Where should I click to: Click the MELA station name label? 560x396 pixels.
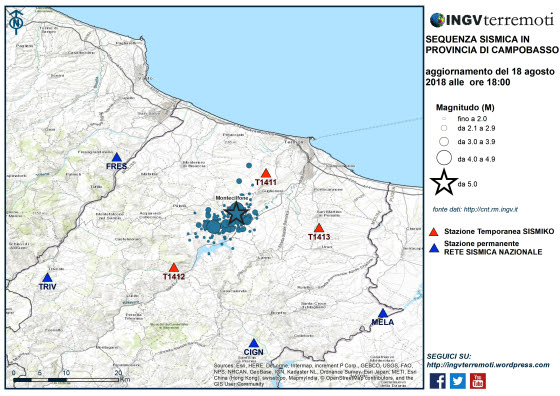(x=383, y=322)
